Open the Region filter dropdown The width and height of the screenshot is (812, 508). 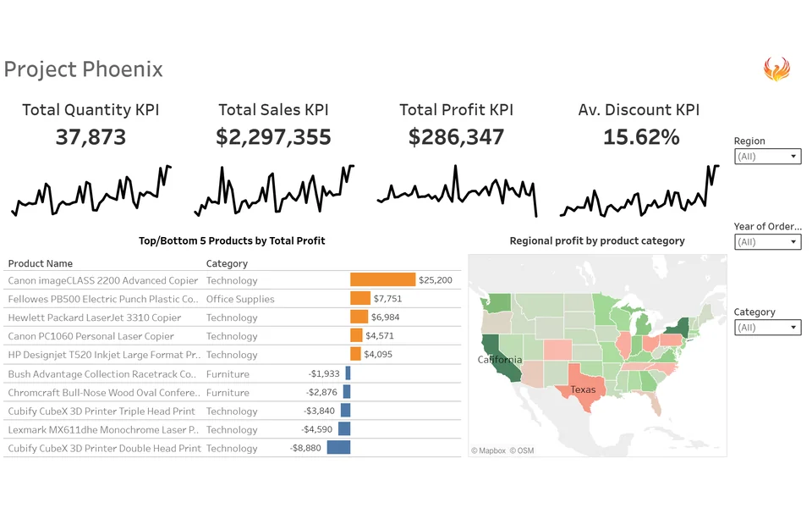767,157
